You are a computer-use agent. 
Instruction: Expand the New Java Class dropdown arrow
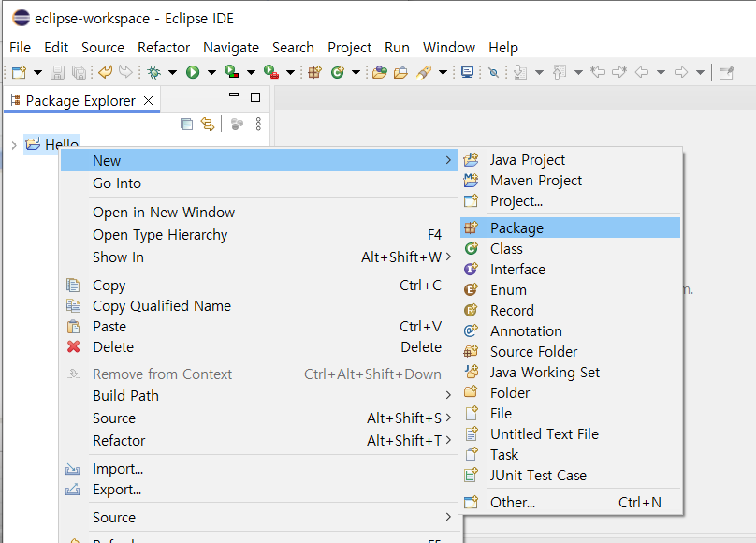pos(356,73)
